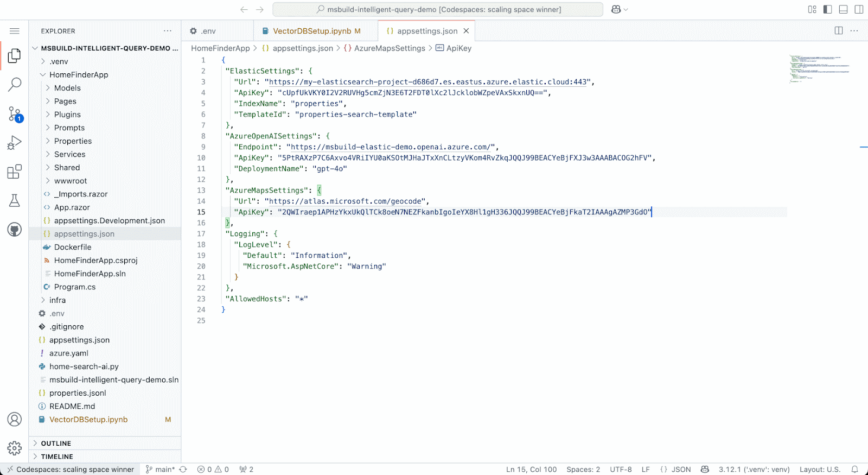Toggle the bottom panel layout button
The image size is (868, 475).
click(x=843, y=9)
